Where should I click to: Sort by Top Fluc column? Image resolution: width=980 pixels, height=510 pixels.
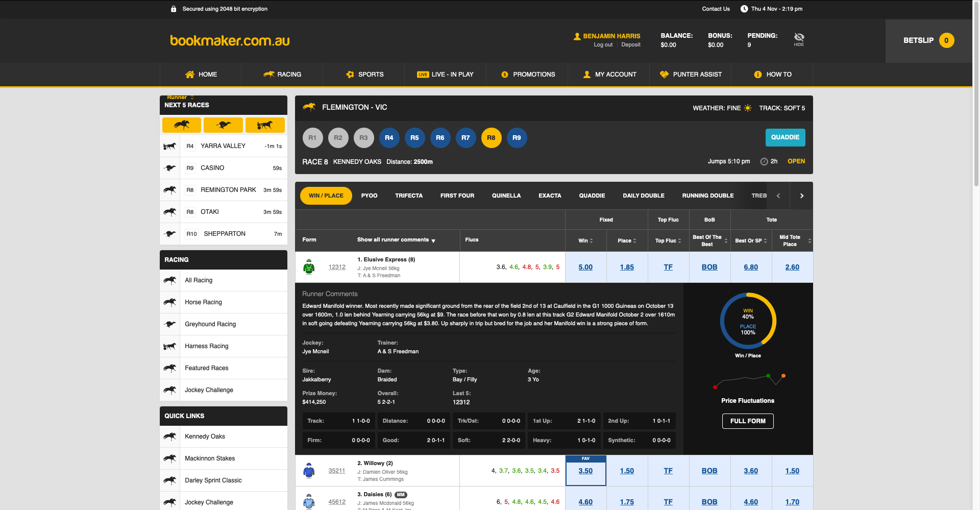[x=668, y=240]
